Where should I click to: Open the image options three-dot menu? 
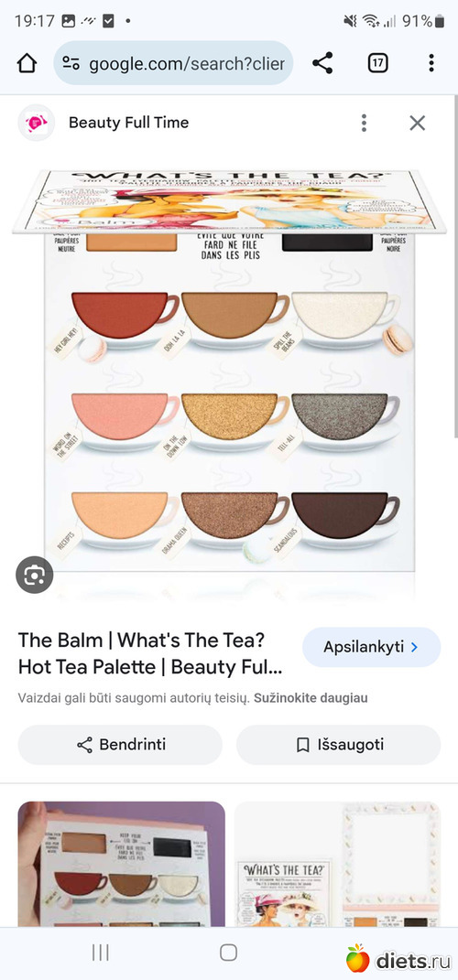click(364, 123)
